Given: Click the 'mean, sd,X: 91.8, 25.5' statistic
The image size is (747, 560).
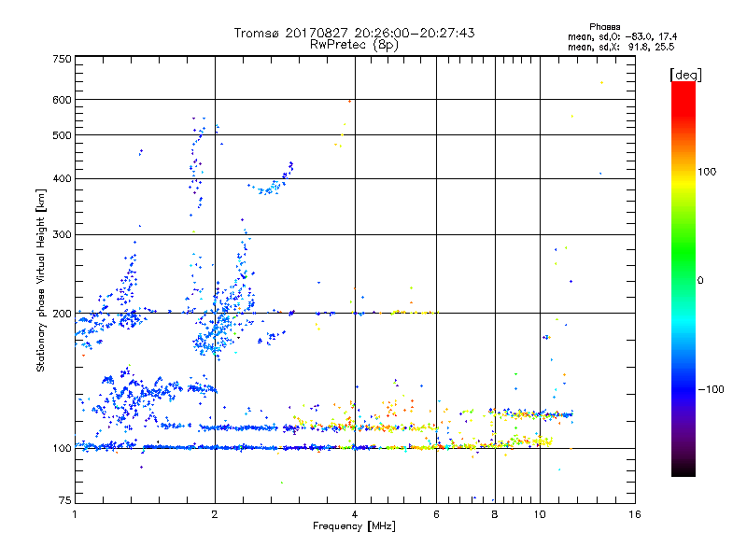Looking at the screenshot, I should pyautogui.click(x=621, y=47).
